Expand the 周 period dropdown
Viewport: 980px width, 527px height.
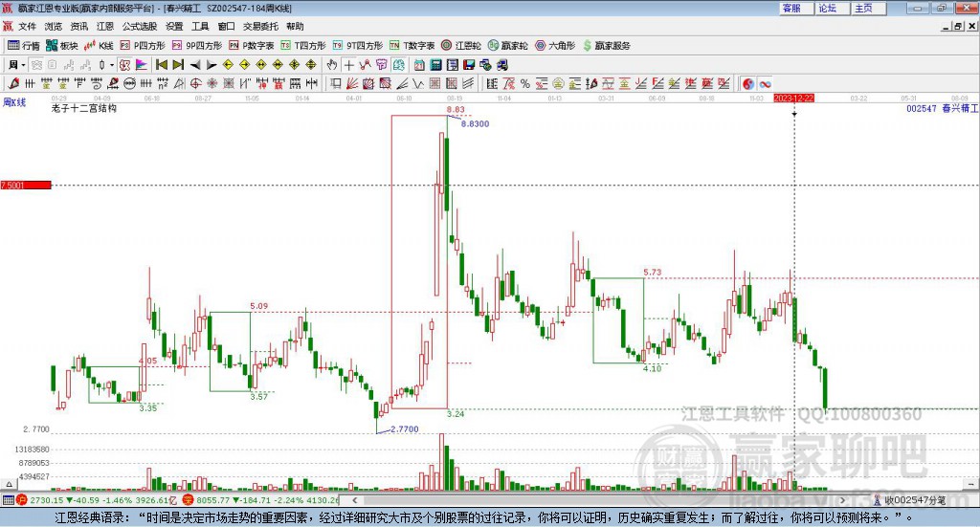(23, 65)
